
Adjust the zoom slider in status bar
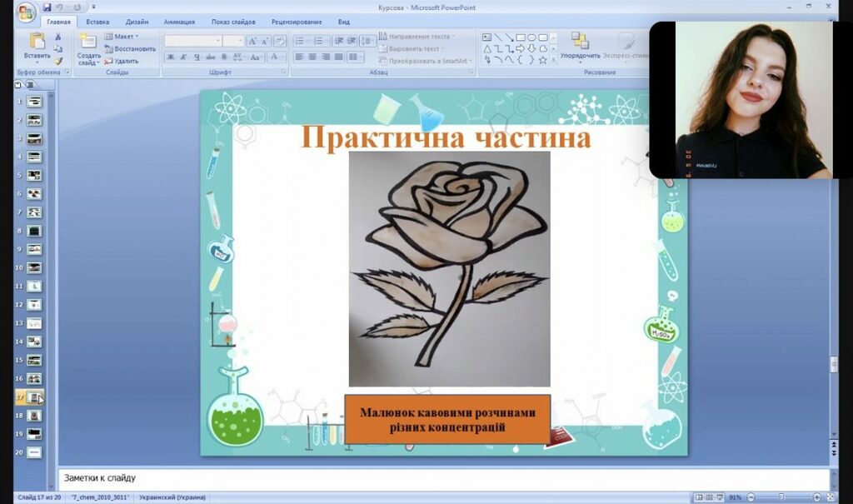click(x=782, y=497)
